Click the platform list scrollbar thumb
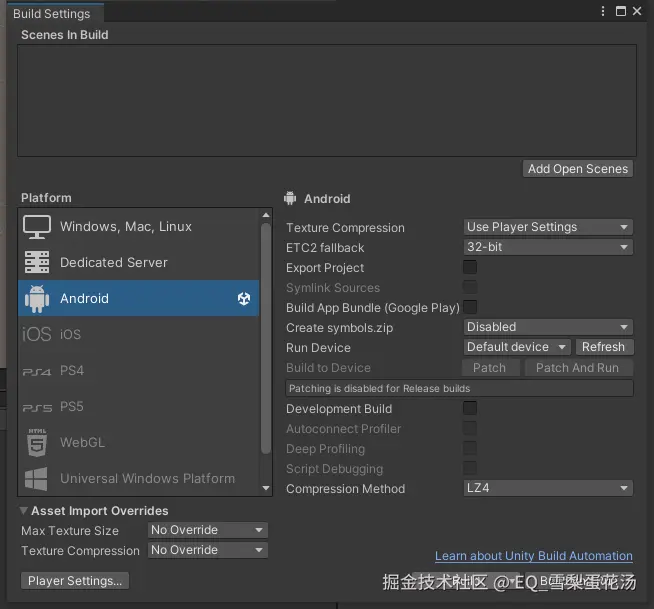Screen dimensions: 654x609 click(x=266, y=338)
